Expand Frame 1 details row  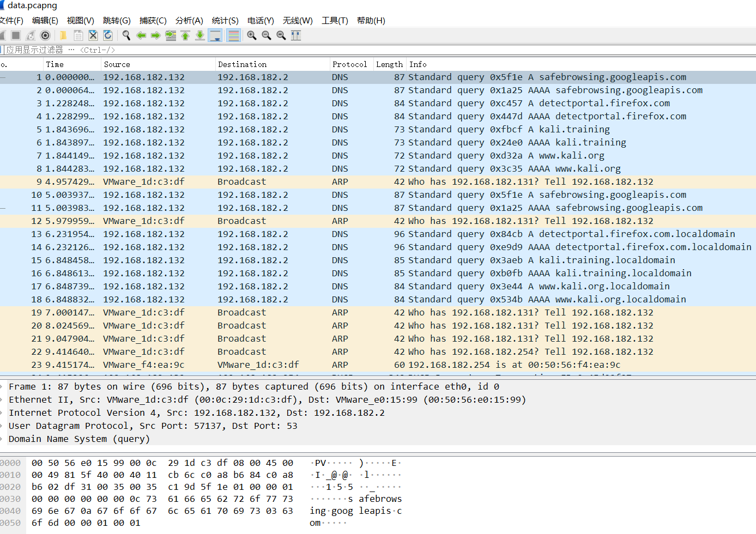(378, 387)
